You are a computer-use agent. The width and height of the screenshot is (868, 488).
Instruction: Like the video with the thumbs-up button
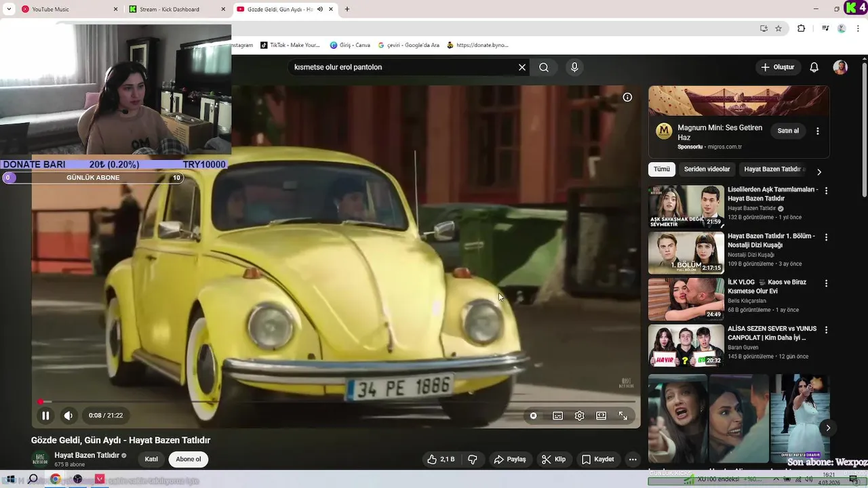(x=441, y=460)
